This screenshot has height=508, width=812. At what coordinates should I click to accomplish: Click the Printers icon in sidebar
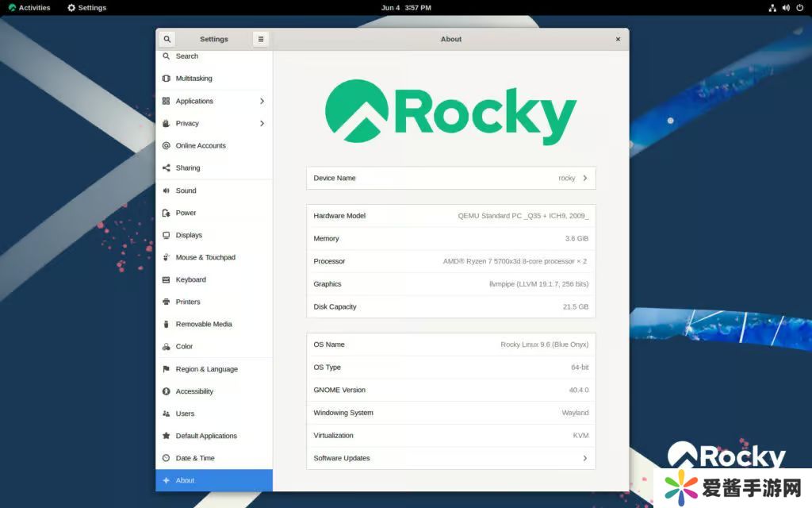tap(167, 302)
